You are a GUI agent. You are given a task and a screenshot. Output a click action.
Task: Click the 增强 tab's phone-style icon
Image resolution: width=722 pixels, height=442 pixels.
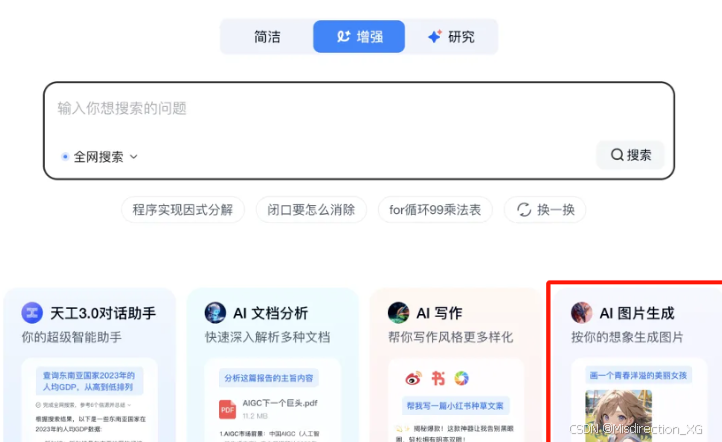[344, 36]
